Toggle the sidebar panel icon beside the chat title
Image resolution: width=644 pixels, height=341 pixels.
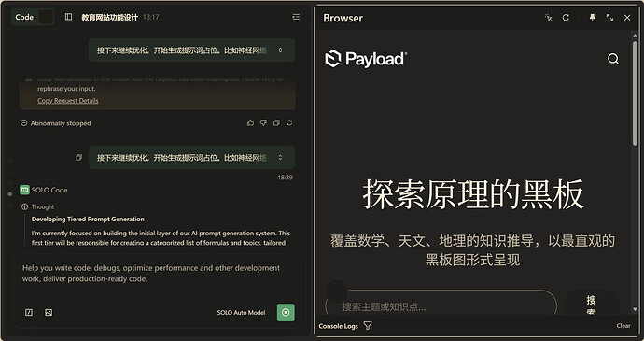[x=68, y=17]
